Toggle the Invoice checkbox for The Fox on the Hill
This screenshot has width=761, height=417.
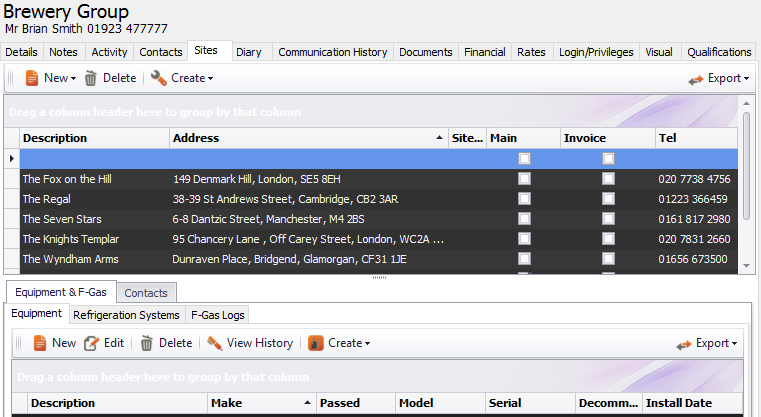pyautogui.click(x=608, y=179)
